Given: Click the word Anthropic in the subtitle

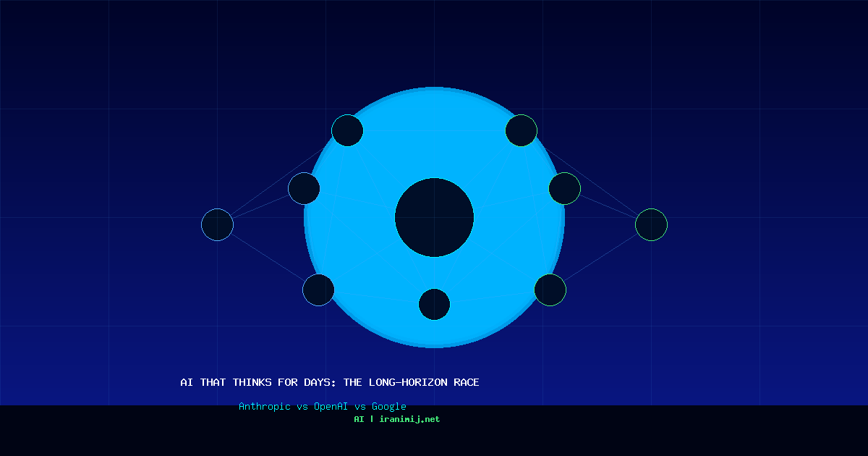Looking at the screenshot, I should point(265,407).
